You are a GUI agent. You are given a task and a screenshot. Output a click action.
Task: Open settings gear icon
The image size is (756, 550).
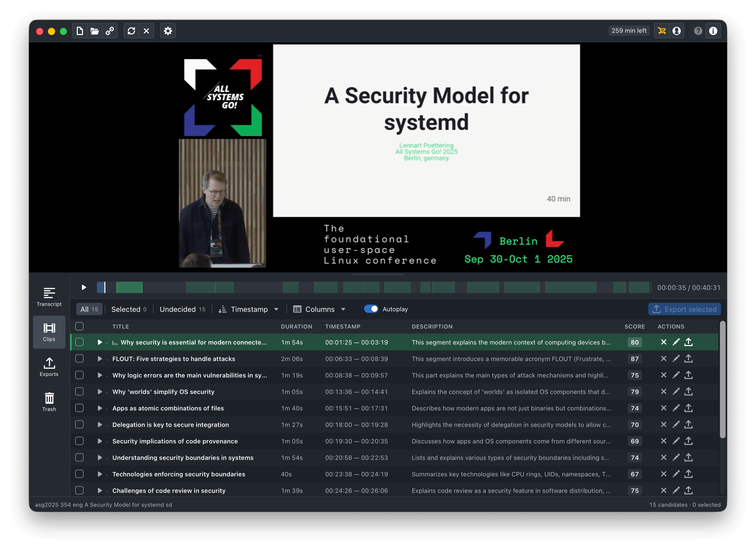168,31
